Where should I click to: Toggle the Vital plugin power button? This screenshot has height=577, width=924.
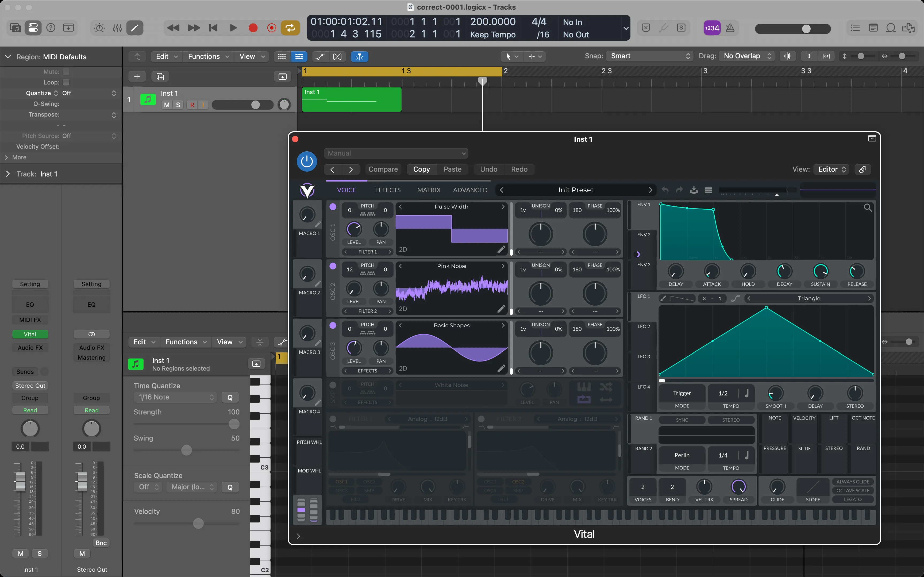tap(307, 161)
